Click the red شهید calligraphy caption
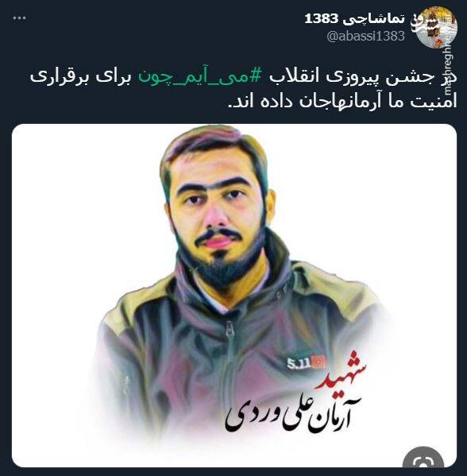The width and height of the screenshot is (467, 476). coord(341,371)
